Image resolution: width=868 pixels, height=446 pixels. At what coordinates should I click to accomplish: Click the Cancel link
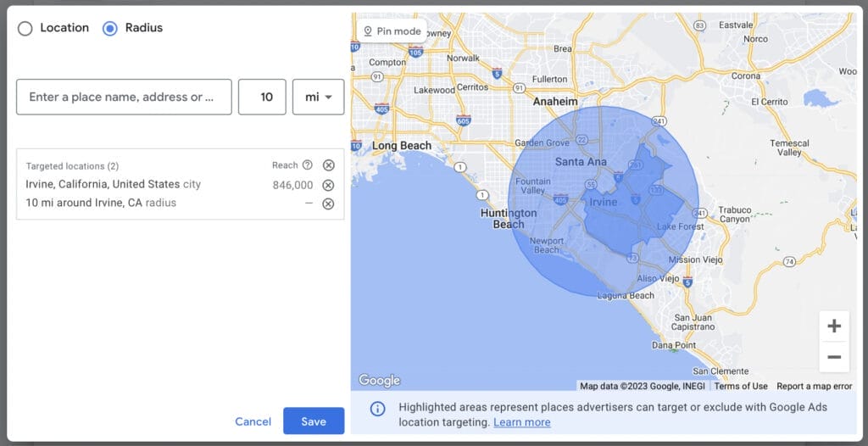click(x=253, y=421)
